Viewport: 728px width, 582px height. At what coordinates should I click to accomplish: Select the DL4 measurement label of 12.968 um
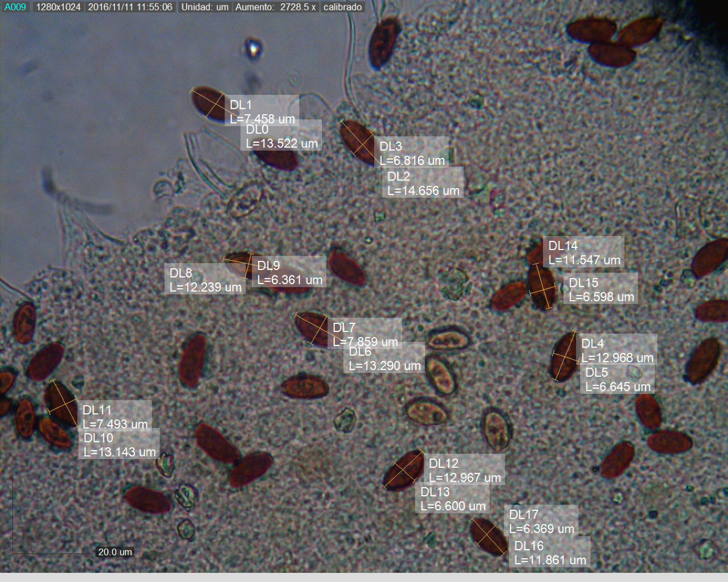pos(617,350)
